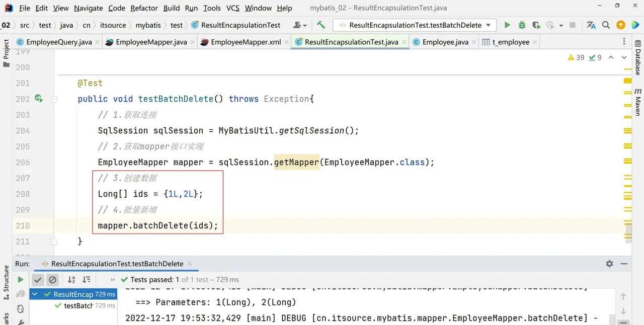Start debugging with the bug icon

pos(522,25)
